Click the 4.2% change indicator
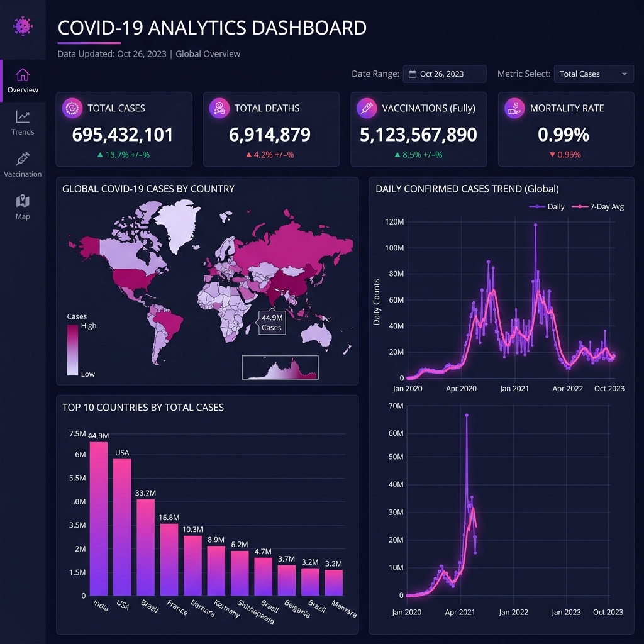This screenshot has width=644, height=644. coord(270,155)
